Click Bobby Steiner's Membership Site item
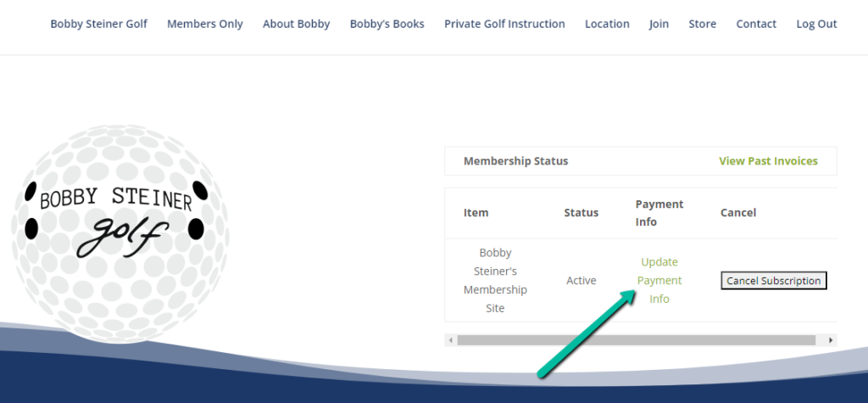This screenshot has height=403, width=868. point(495,280)
